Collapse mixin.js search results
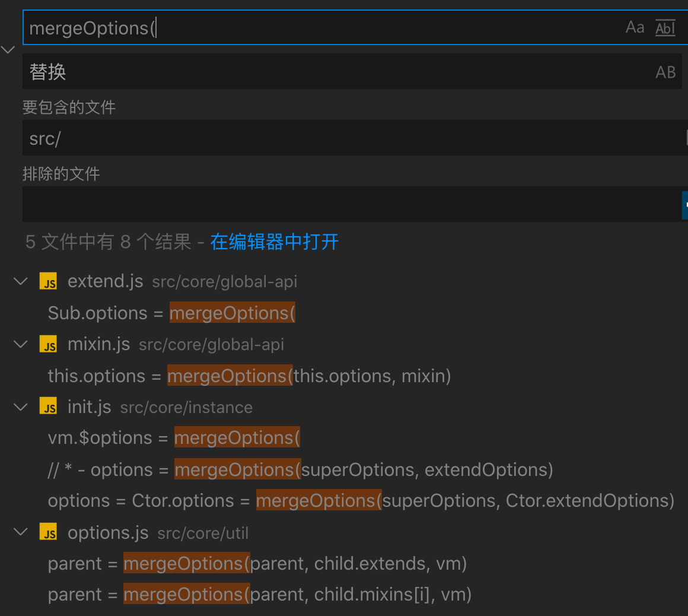 tap(21, 344)
